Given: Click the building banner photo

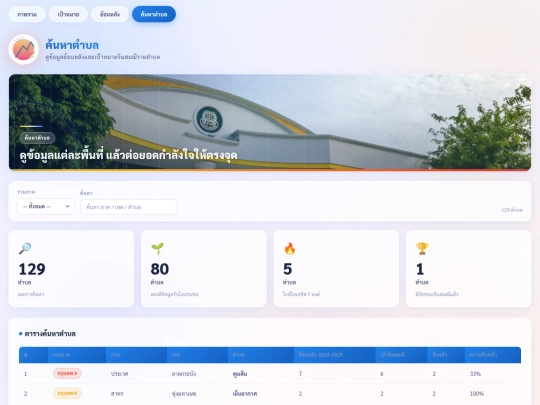Looking at the screenshot, I should point(270,122).
